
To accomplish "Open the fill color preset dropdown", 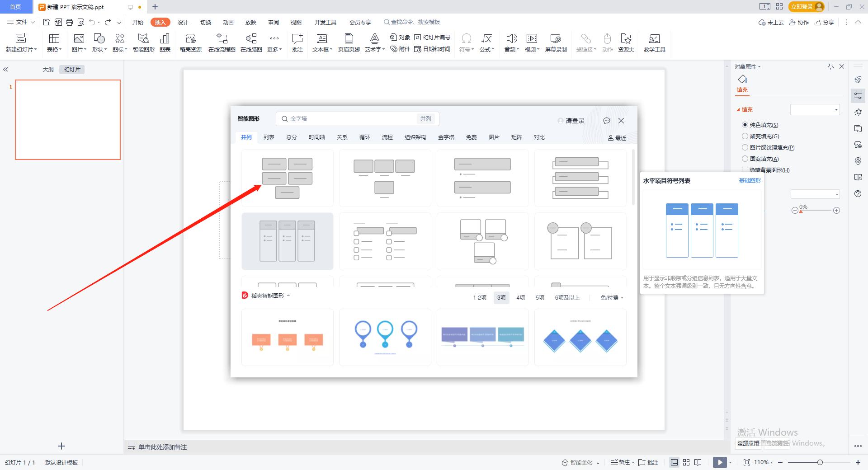I will (x=815, y=110).
